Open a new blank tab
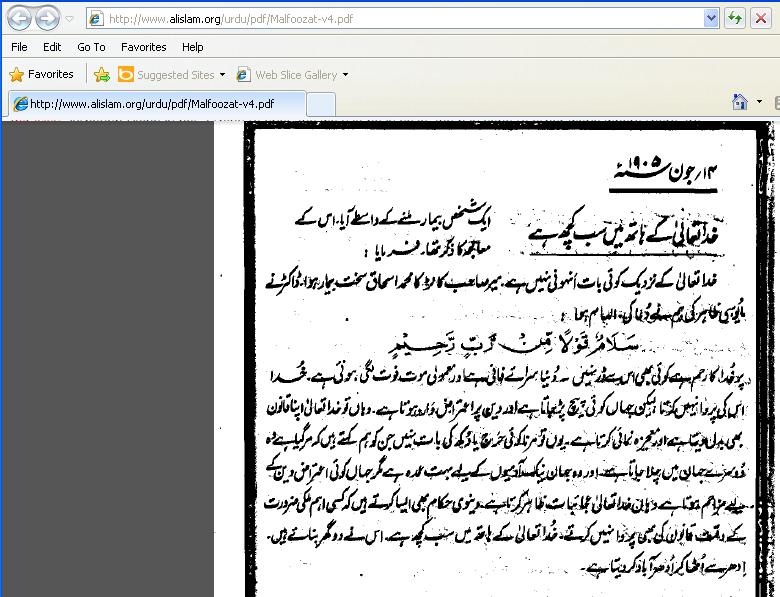 (320, 103)
